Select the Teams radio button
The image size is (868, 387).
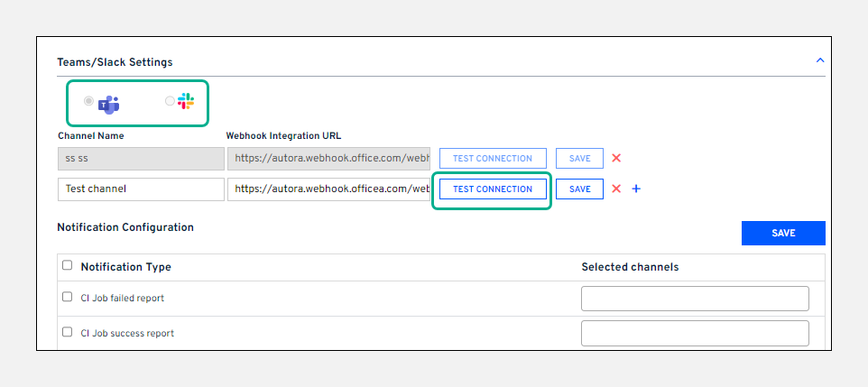pyautogui.click(x=88, y=102)
